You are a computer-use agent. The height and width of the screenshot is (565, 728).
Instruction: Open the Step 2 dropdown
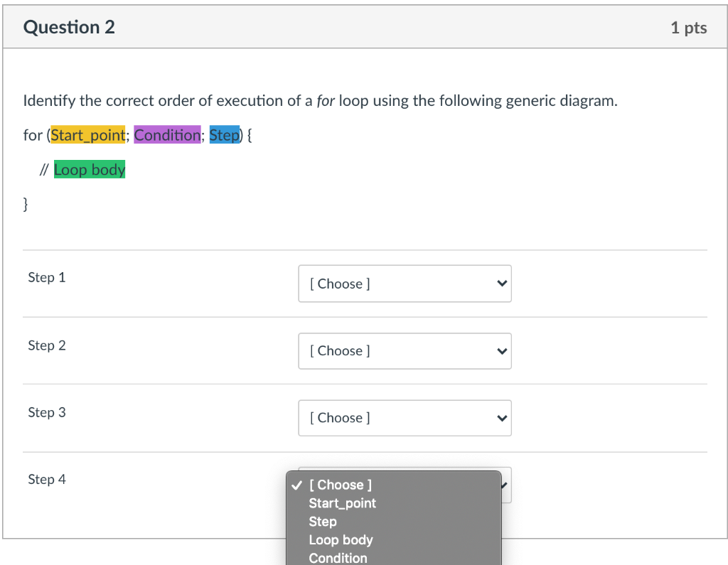(404, 350)
